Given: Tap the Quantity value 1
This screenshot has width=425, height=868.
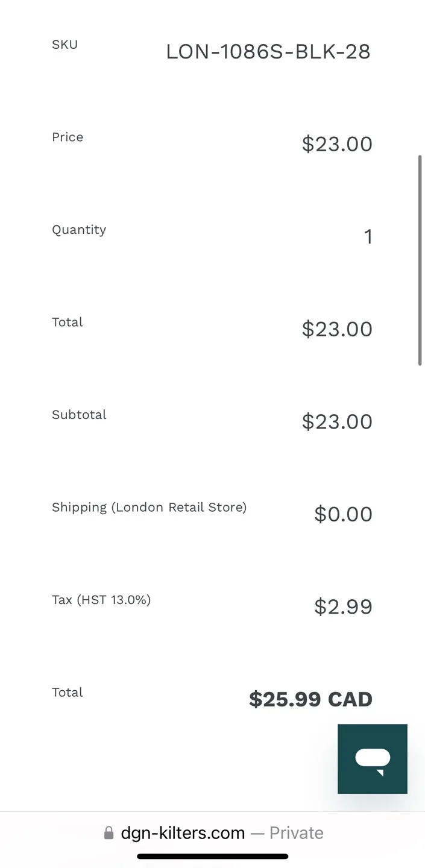Looking at the screenshot, I should (x=368, y=236).
